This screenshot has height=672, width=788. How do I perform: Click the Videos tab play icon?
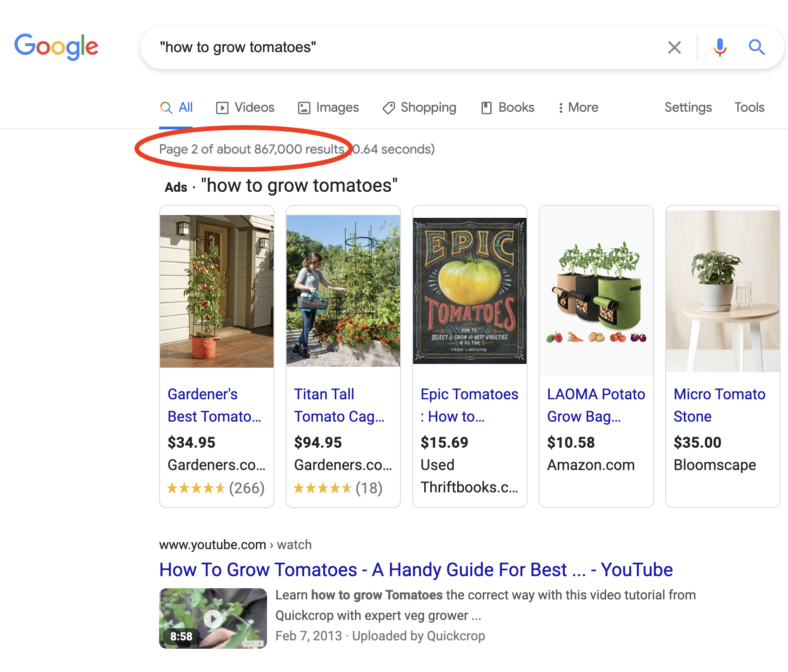223,108
